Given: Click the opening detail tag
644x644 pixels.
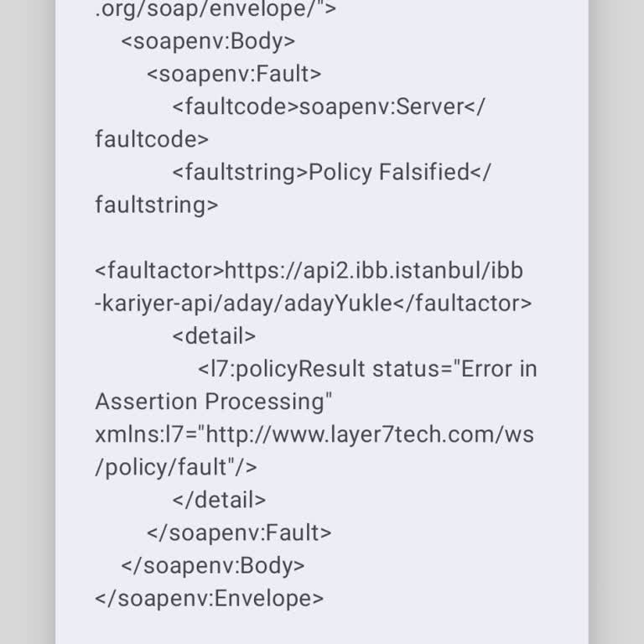Looking at the screenshot, I should click(214, 336).
